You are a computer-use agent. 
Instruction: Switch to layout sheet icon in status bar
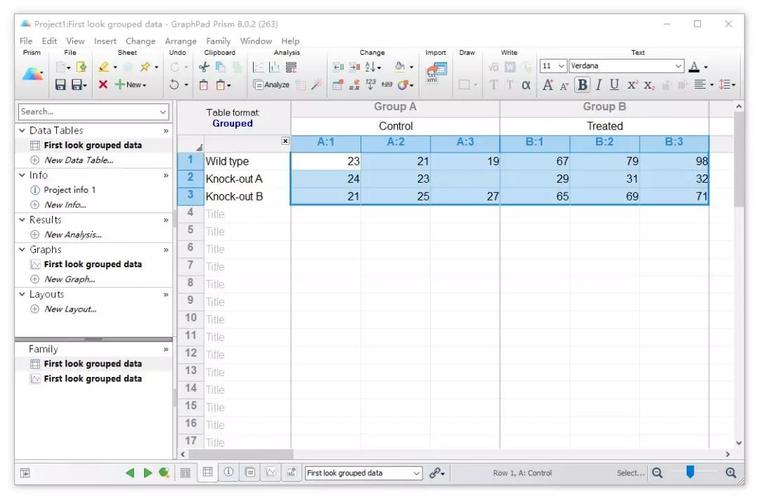click(291, 472)
